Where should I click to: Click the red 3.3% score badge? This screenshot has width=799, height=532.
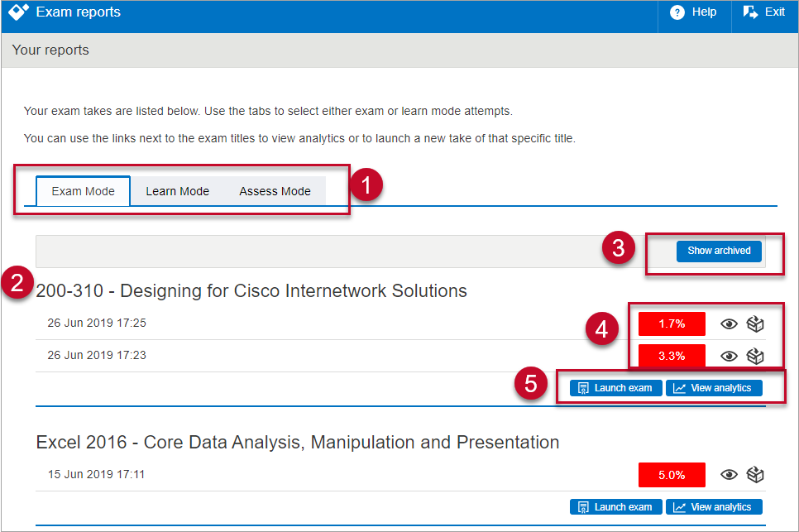[x=672, y=356]
